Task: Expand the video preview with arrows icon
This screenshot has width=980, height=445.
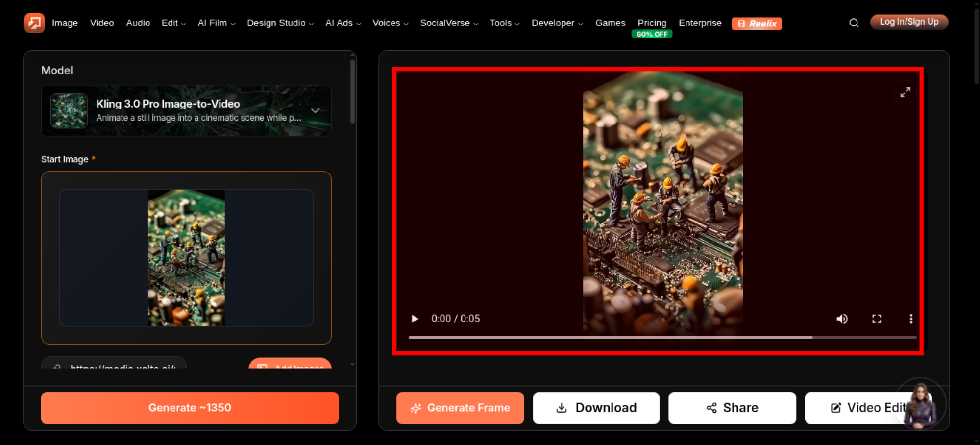Action: click(x=905, y=92)
